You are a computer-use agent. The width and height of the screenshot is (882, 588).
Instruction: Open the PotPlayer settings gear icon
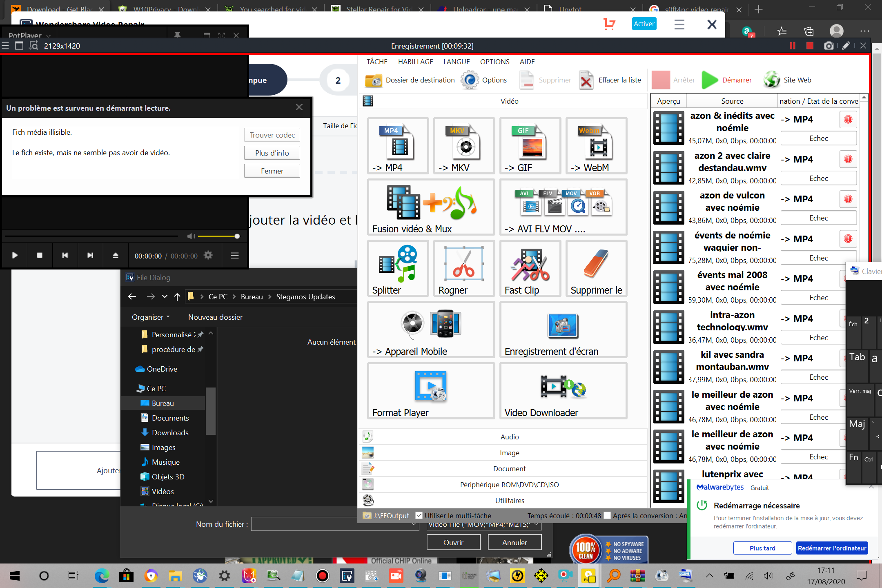click(x=208, y=255)
